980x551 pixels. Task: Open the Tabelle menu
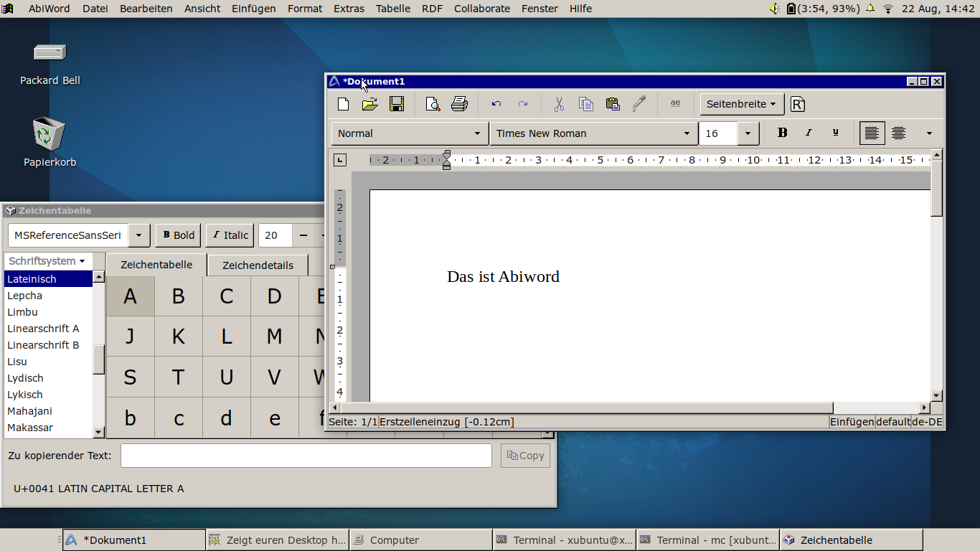click(393, 9)
